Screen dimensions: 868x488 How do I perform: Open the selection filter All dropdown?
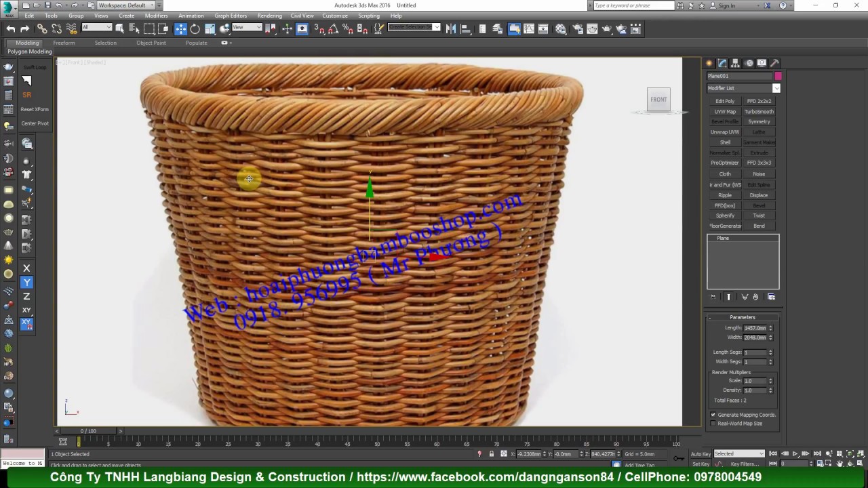pos(97,27)
